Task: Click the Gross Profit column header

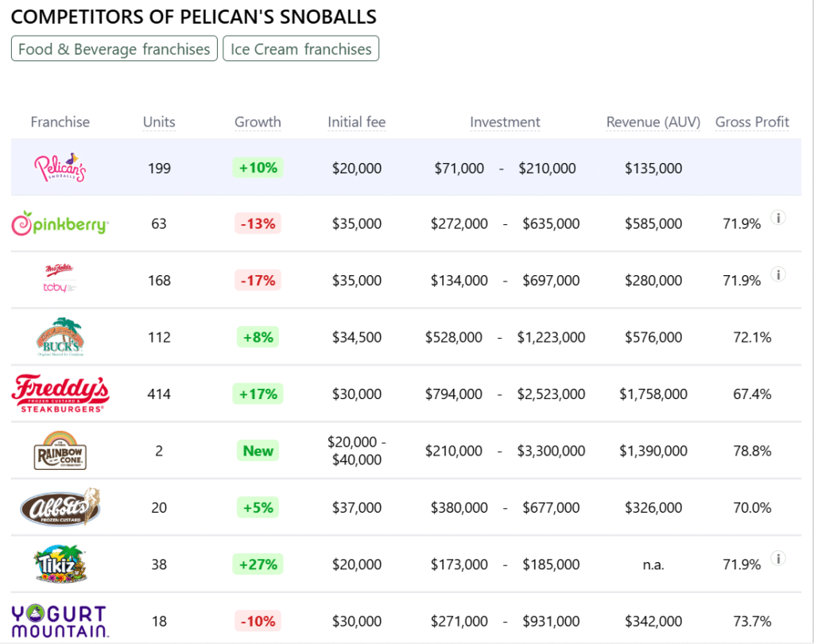Action: tap(752, 122)
